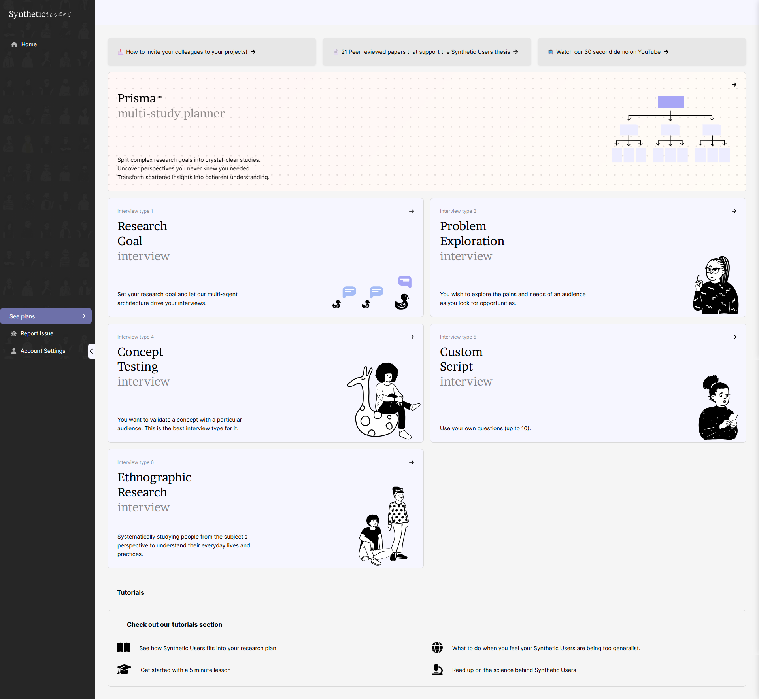759x700 pixels.
Task: Click the graduation cap lesson icon
Action: tap(124, 669)
